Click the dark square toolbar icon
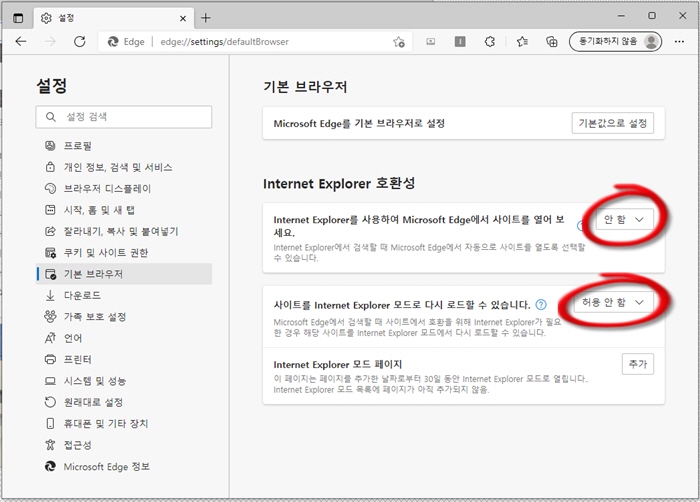The width and height of the screenshot is (700, 502). [460, 42]
